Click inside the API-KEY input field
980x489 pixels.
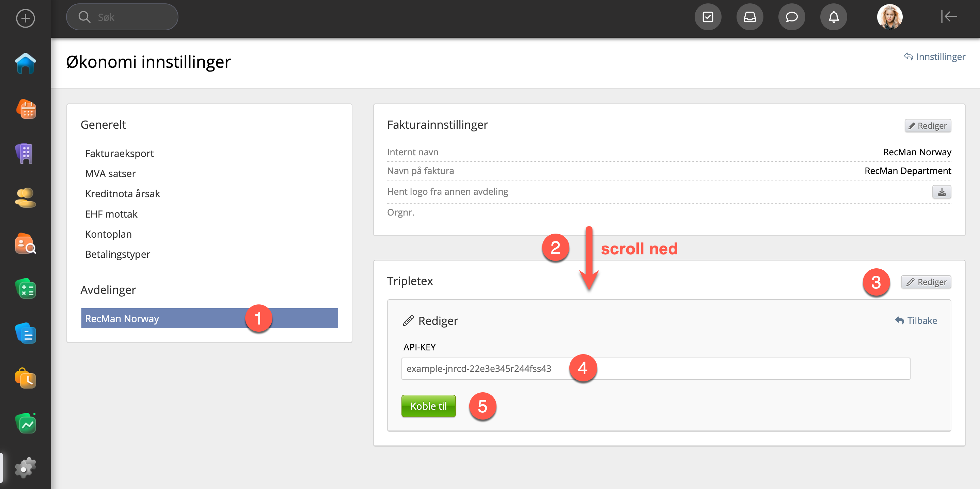coord(655,368)
